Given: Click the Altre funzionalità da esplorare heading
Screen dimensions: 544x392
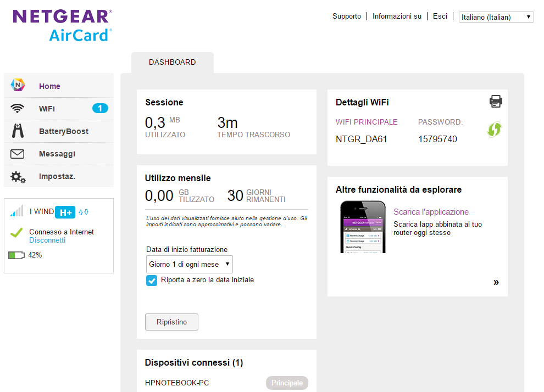Looking at the screenshot, I should [398, 189].
